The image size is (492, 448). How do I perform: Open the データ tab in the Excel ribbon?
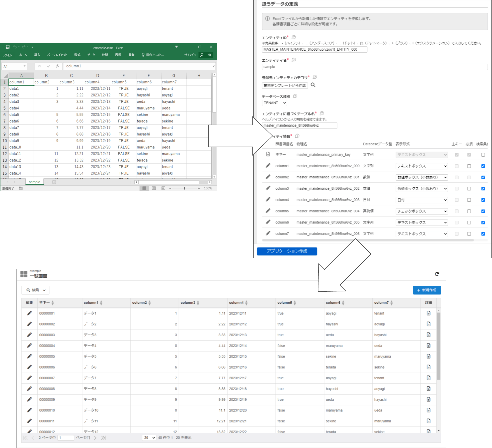pos(91,55)
